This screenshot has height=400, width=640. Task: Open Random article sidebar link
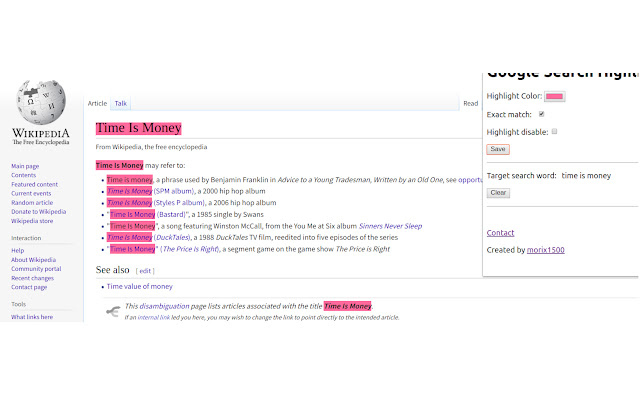tap(32, 202)
